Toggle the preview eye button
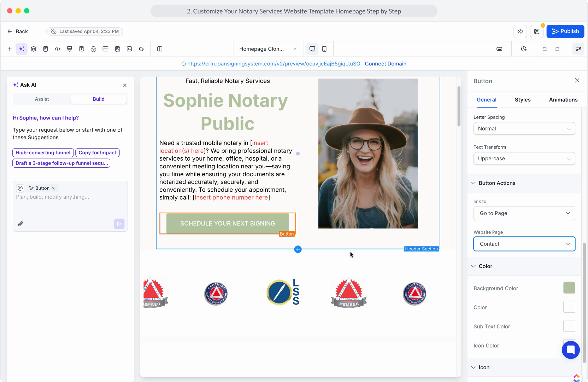 click(x=520, y=31)
